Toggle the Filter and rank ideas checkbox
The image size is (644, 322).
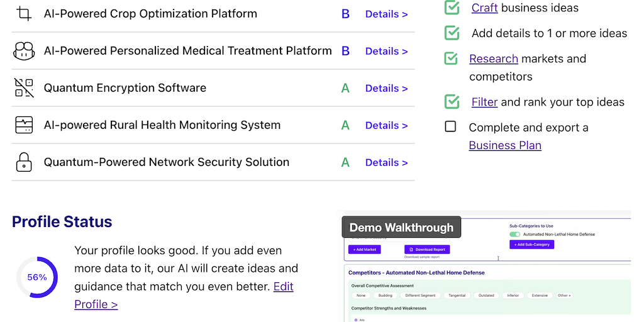[x=452, y=102]
